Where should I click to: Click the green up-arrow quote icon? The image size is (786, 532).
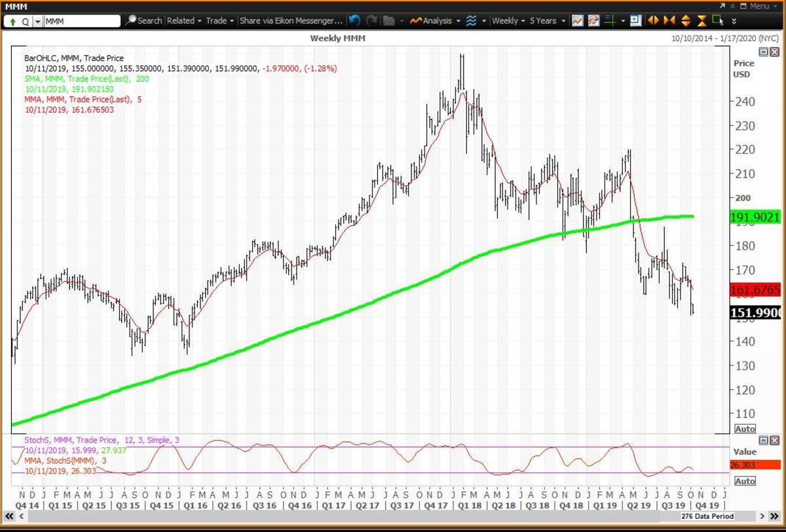pos(14,21)
